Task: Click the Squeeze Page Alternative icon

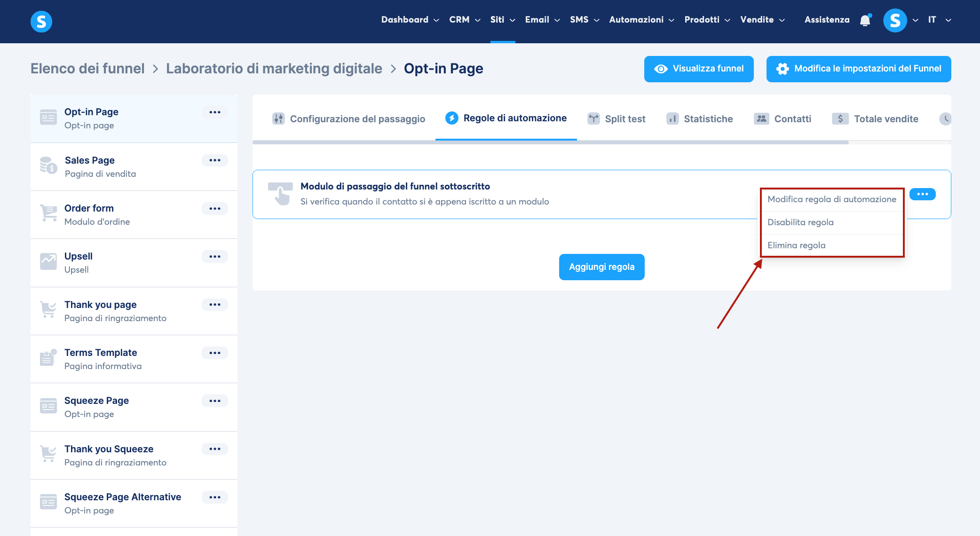Action: [48, 502]
